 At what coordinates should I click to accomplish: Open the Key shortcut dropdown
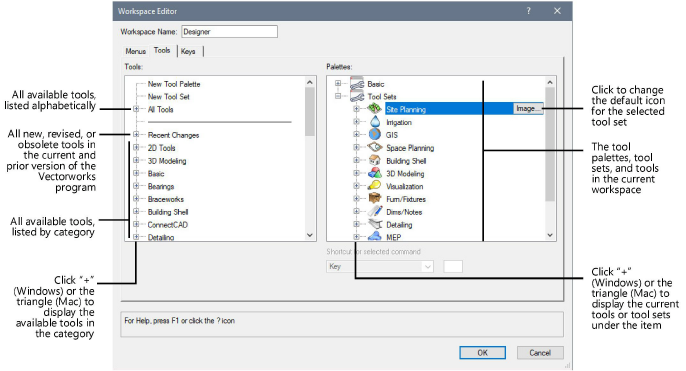[x=380, y=266]
